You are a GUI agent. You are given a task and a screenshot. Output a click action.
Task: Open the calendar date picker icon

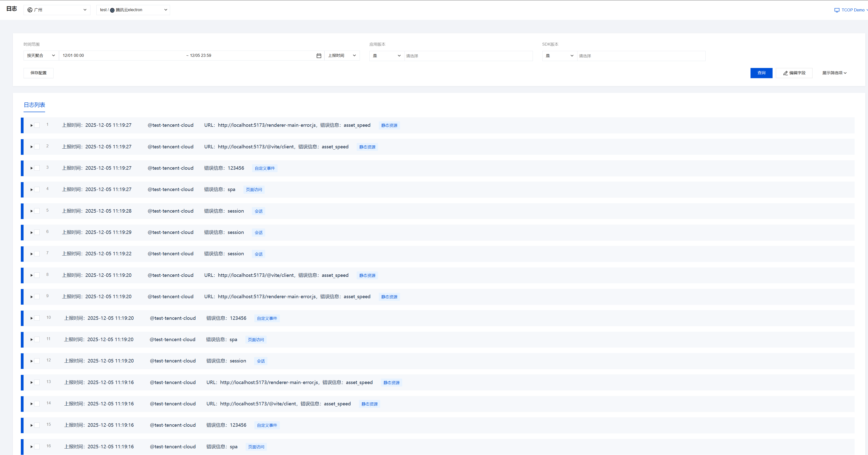(319, 56)
